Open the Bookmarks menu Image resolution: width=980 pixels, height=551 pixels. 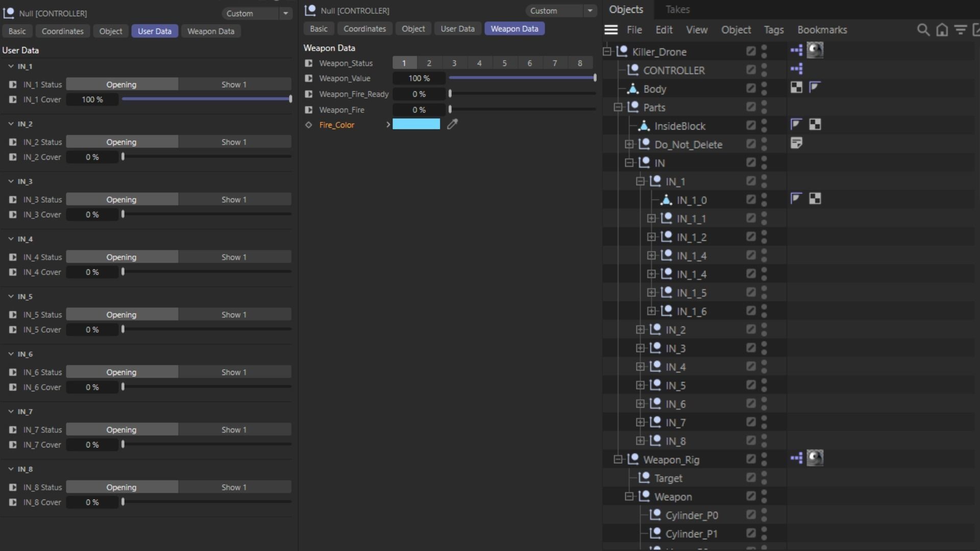click(x=822, y=30)
